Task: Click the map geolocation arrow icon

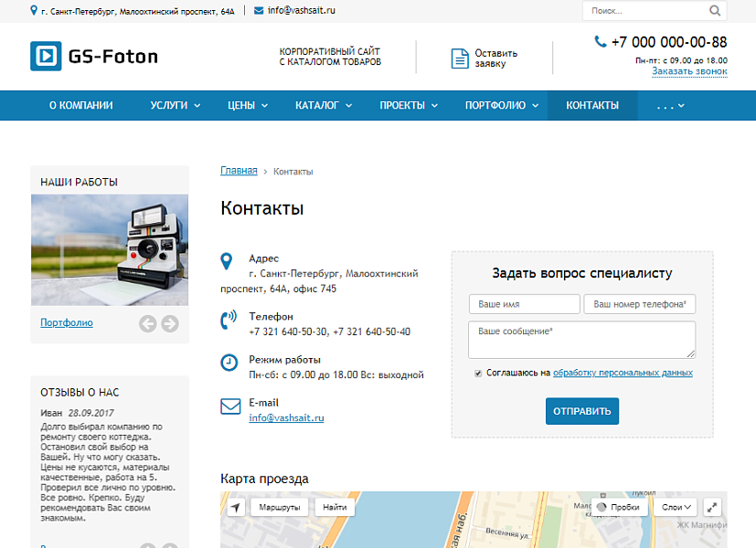Action: (236, 507)
